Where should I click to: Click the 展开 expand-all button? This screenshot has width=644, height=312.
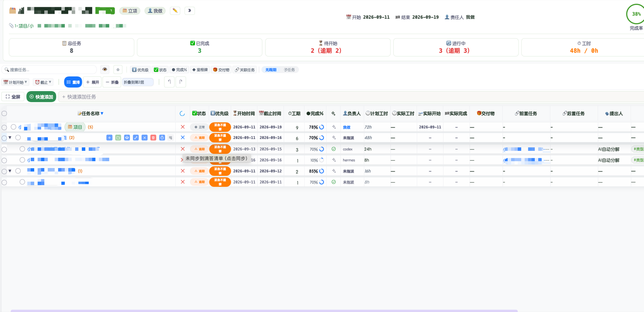(92, 82)
